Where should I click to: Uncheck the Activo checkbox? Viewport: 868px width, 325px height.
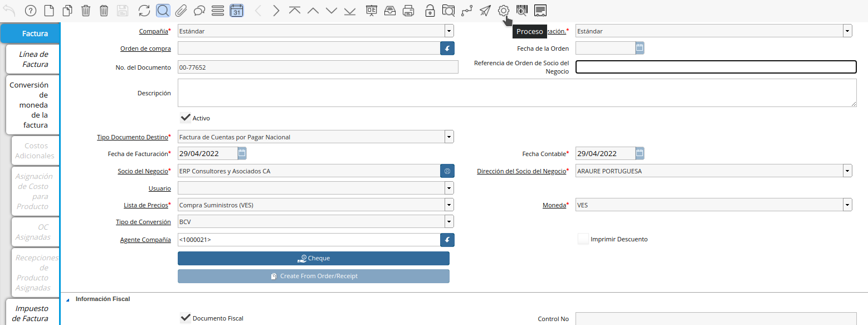click(186, 118)
